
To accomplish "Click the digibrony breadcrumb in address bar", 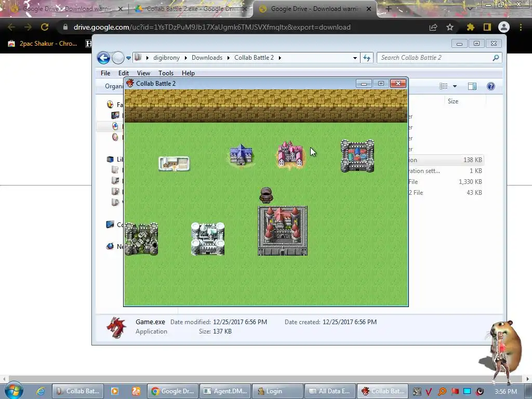I will click(x=167, y=58).
